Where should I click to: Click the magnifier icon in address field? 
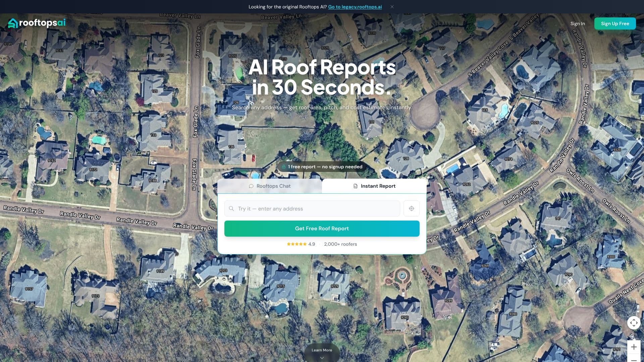231,208
